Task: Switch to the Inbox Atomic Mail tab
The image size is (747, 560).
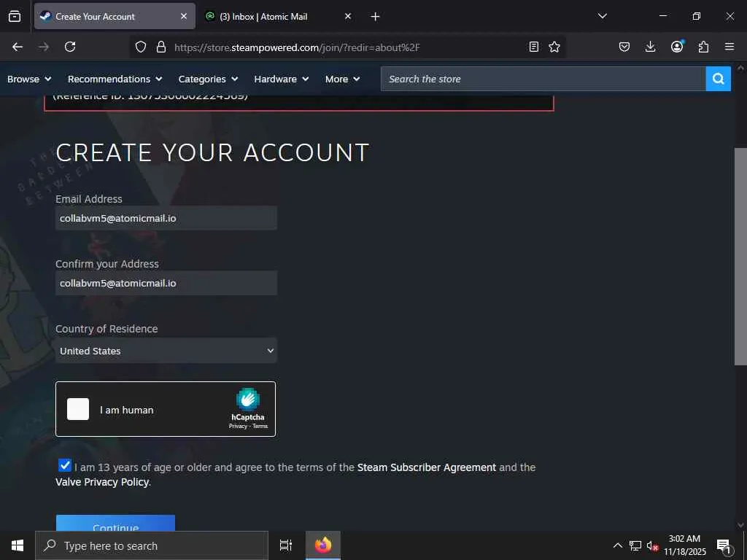Action: tap(279, 16)
